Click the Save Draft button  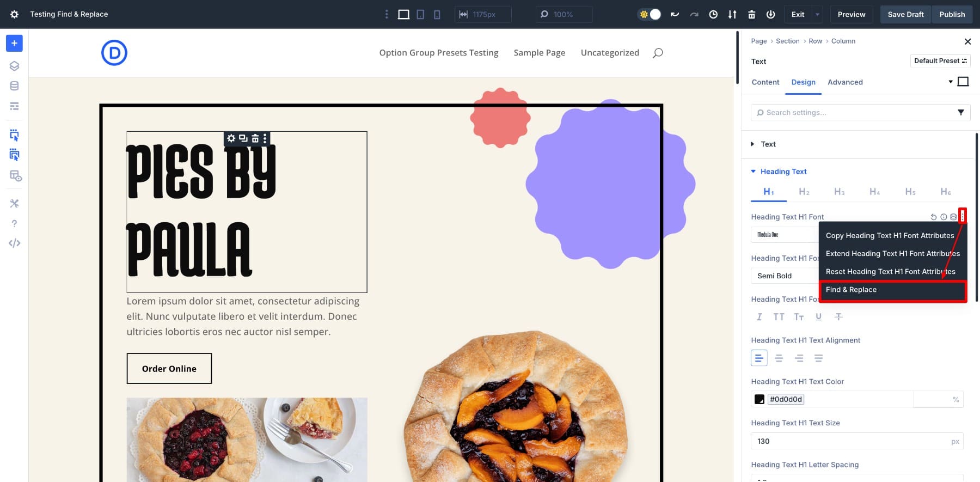pyautogui.click(x=906, y=15)
